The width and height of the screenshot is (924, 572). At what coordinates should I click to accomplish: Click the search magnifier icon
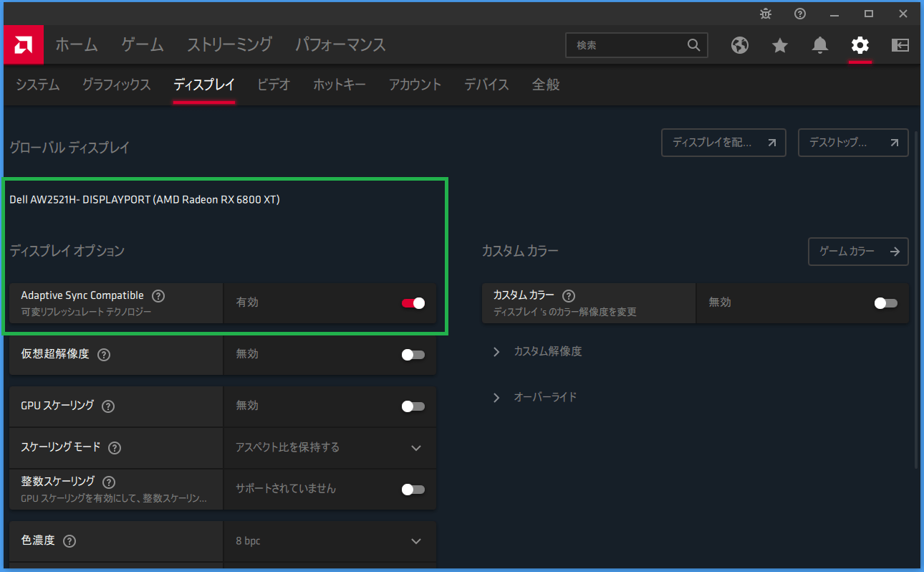[693, 45]
